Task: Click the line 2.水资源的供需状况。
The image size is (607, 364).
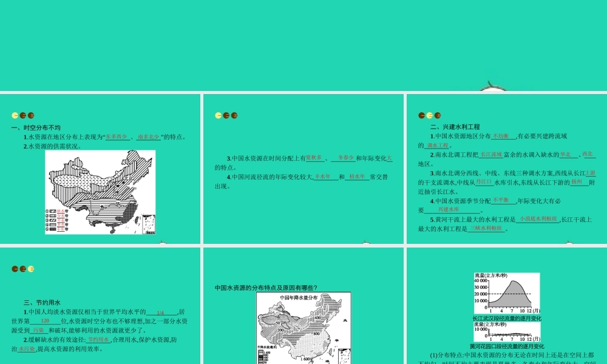Action: coord(52,146)
